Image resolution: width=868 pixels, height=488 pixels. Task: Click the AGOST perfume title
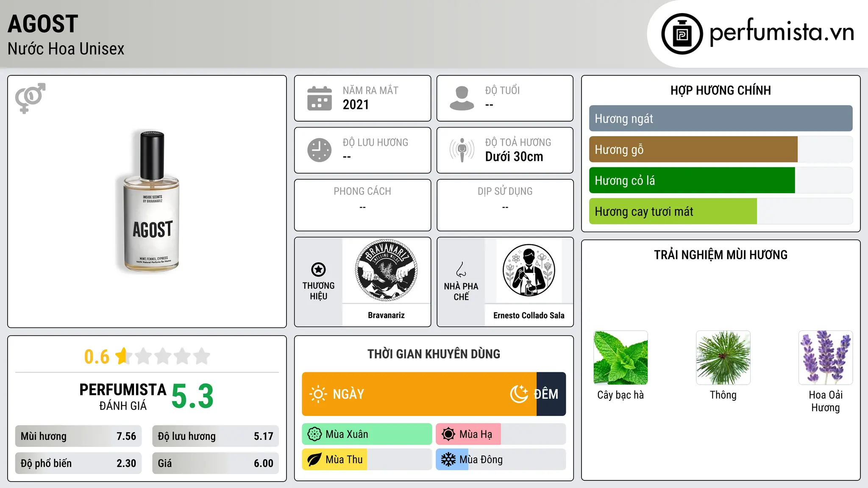click(x=43, y=24)
